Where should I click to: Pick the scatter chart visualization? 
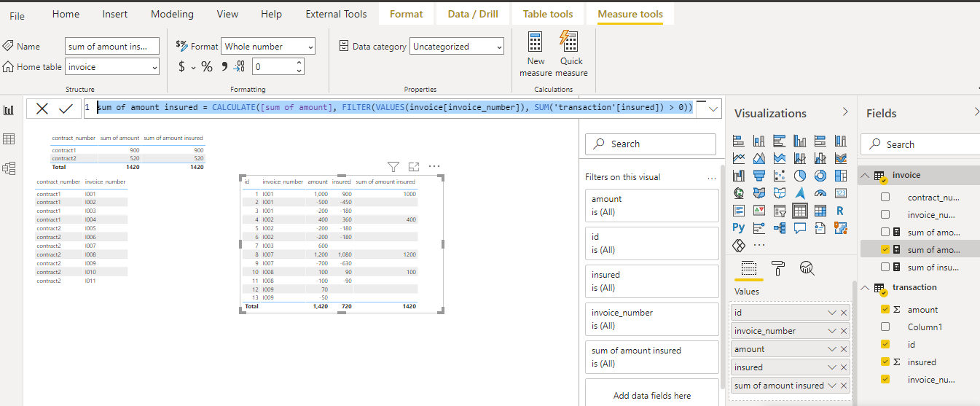tap(780, 176)
